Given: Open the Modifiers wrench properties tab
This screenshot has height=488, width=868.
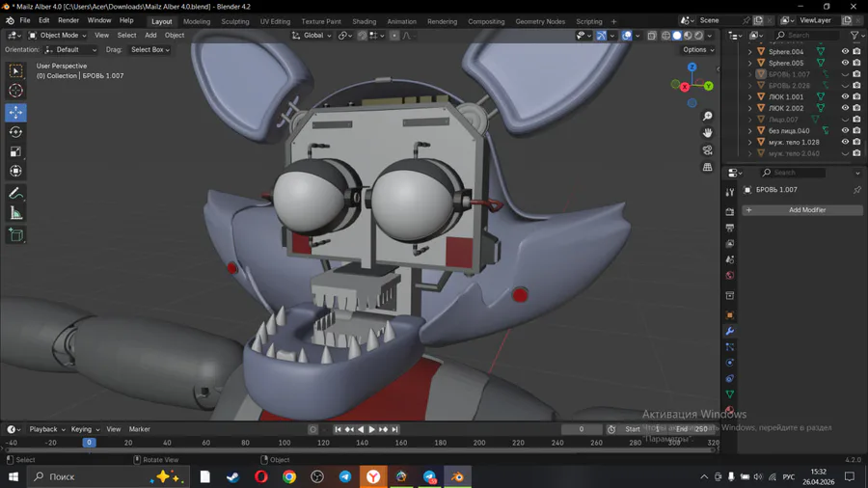Looking at the screenshot, I should (x=730, y=331).
